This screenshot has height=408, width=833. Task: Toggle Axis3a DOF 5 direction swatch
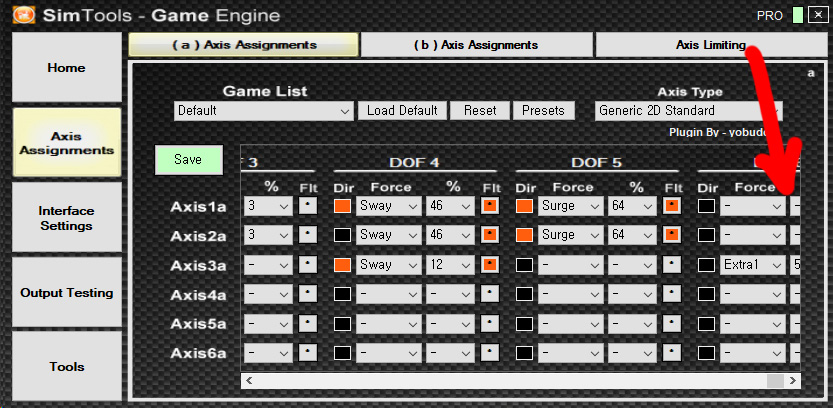[x=524, y=265]
